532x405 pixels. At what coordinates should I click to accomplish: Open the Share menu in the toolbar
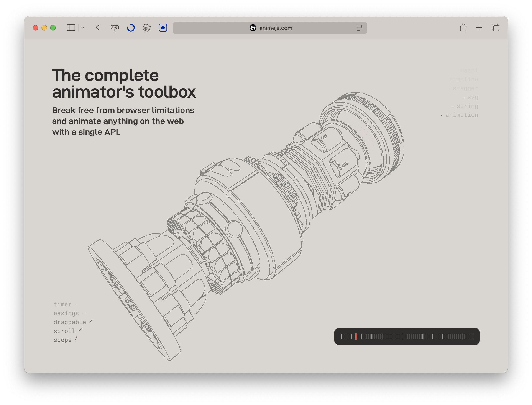(463, 28)
